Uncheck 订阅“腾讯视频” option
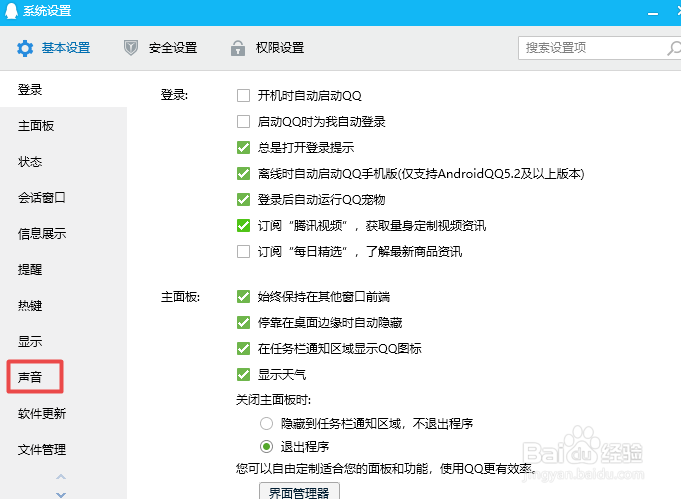Viewport: 681px width, 499px height. (x=243, y=225)
